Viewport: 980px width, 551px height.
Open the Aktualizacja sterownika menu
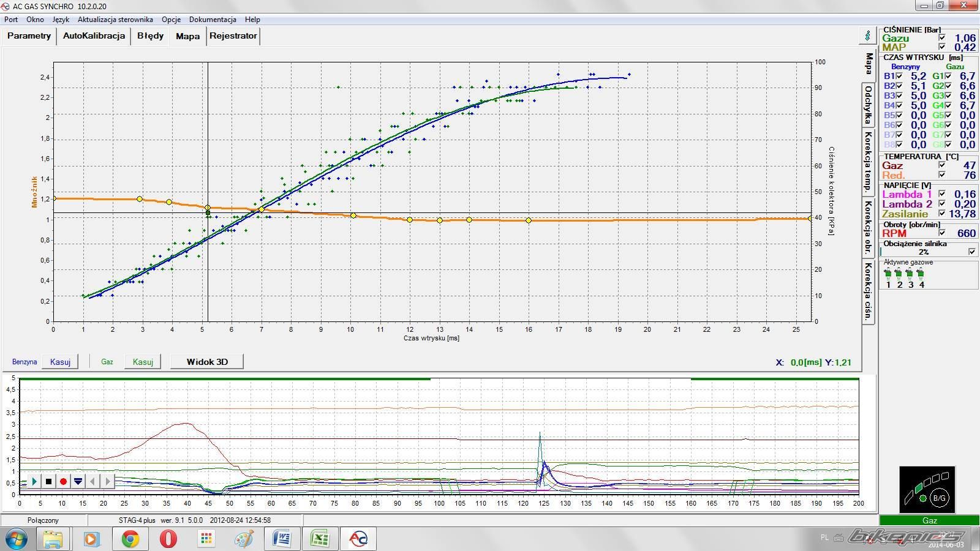tap(115, 20)
